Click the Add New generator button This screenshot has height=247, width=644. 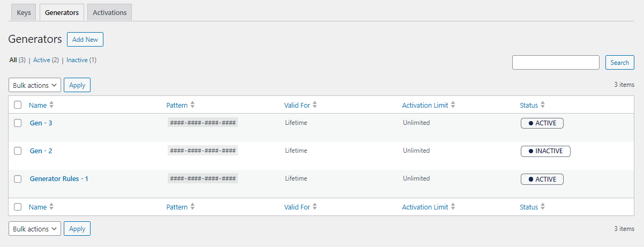pos(85,40)
